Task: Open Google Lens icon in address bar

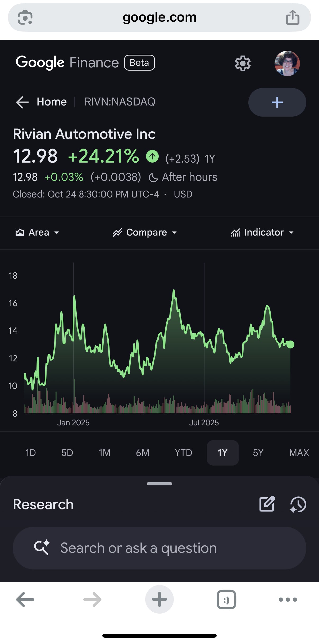Action: point(25,17)
